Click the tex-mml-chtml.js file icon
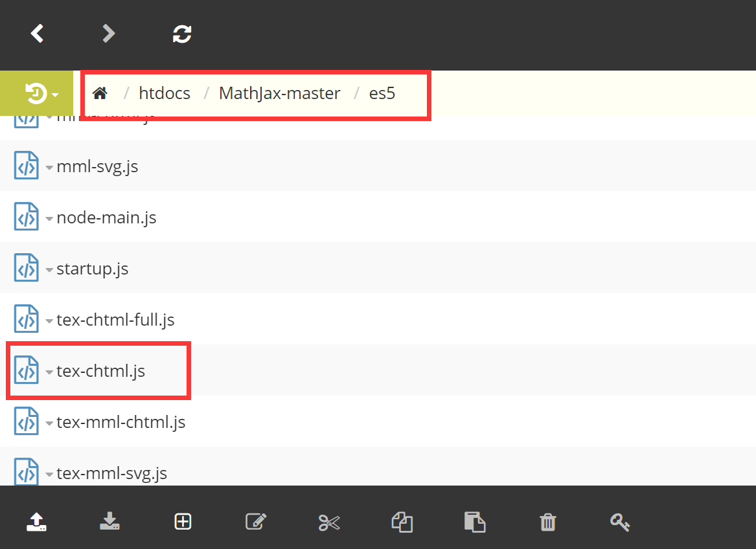Image resolution: width=756 pixels, height=549 pixels. point(27,421)
